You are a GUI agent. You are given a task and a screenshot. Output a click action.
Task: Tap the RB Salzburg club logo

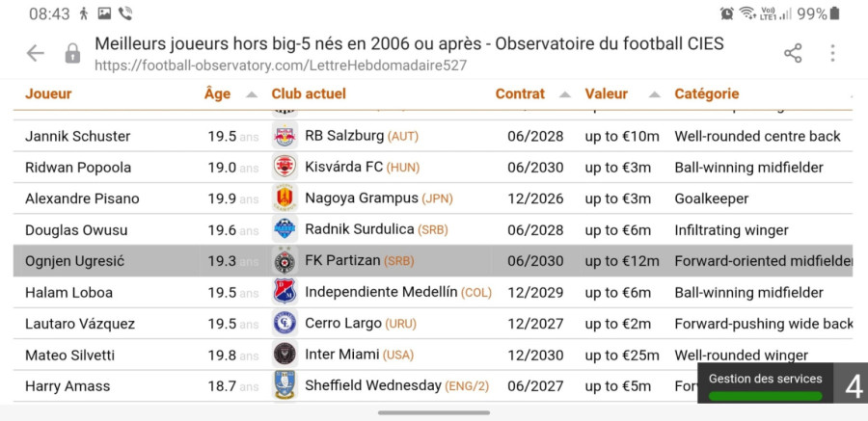click(x=285, y=136)
